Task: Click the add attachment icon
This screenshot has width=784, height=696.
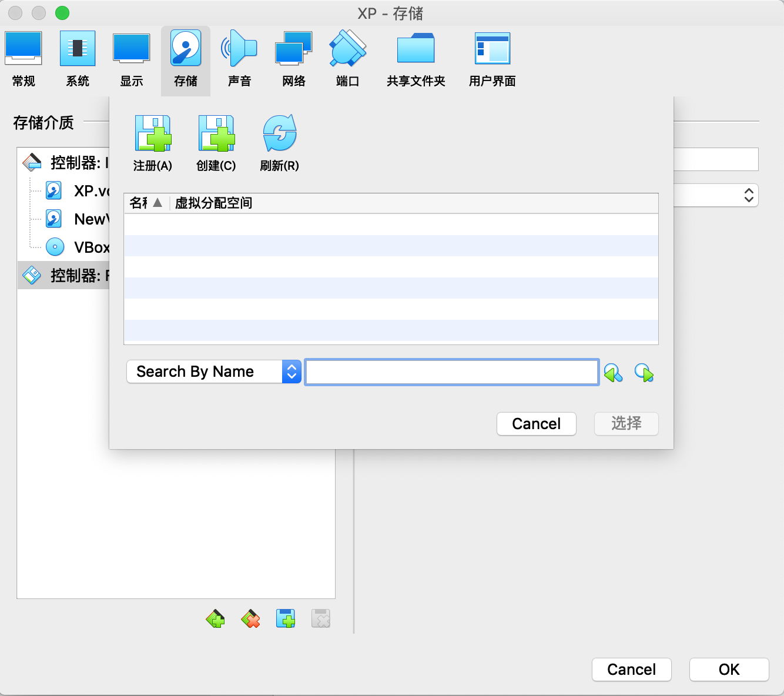Action: [286, 618]
